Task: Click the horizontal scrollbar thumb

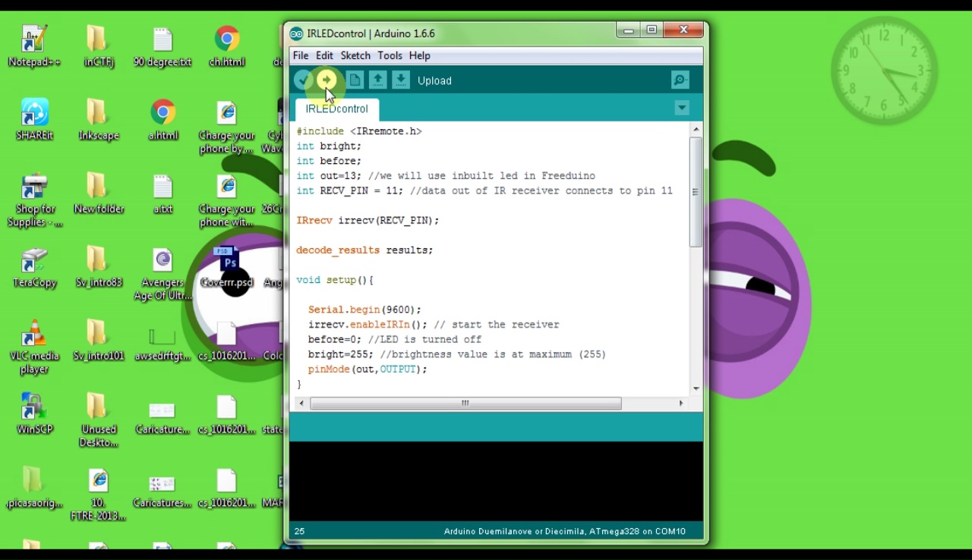Action: click(465, 404)
